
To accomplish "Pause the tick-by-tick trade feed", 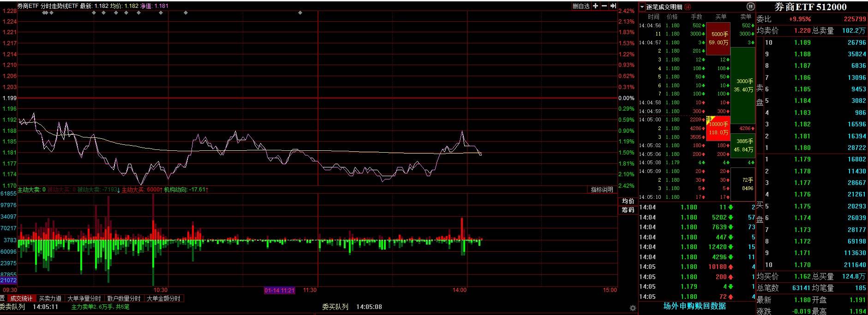I will (x=750, y=6).
